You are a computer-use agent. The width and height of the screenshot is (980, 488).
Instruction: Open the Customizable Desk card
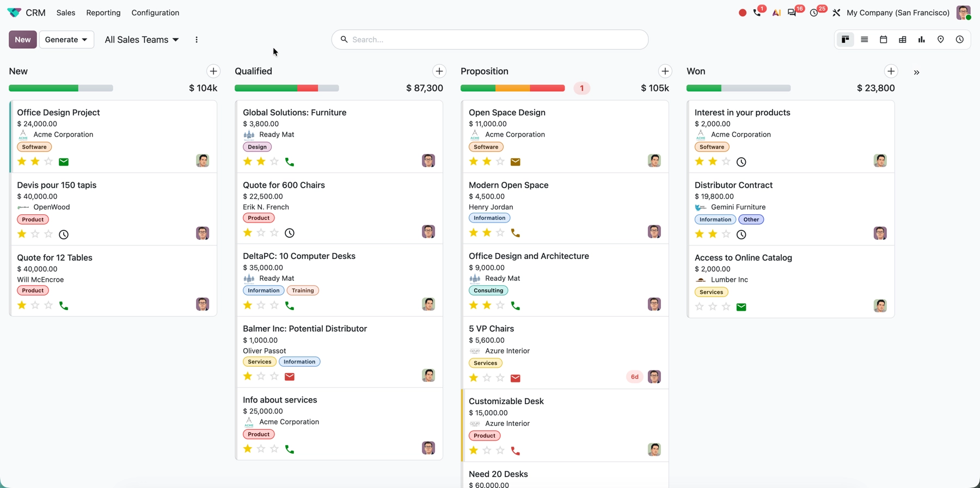(565, 425)
